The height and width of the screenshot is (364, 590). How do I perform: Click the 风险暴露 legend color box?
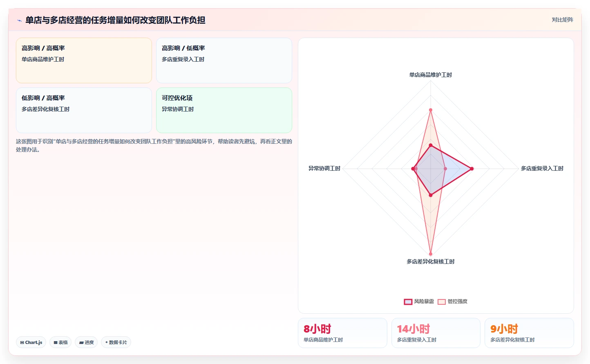(x=408, y=302)
